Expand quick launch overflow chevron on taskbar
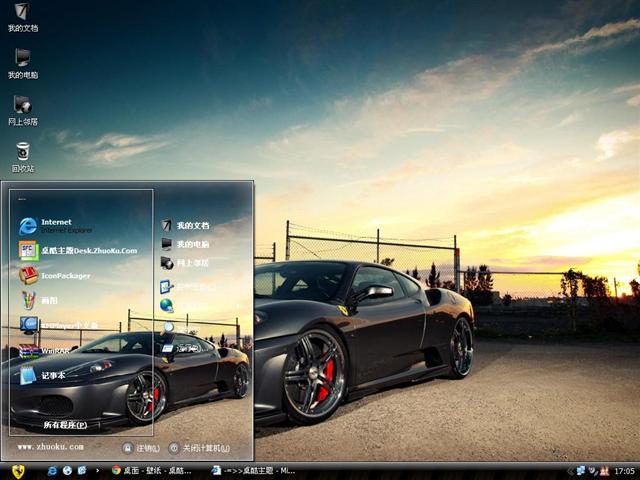 [96, 470]
